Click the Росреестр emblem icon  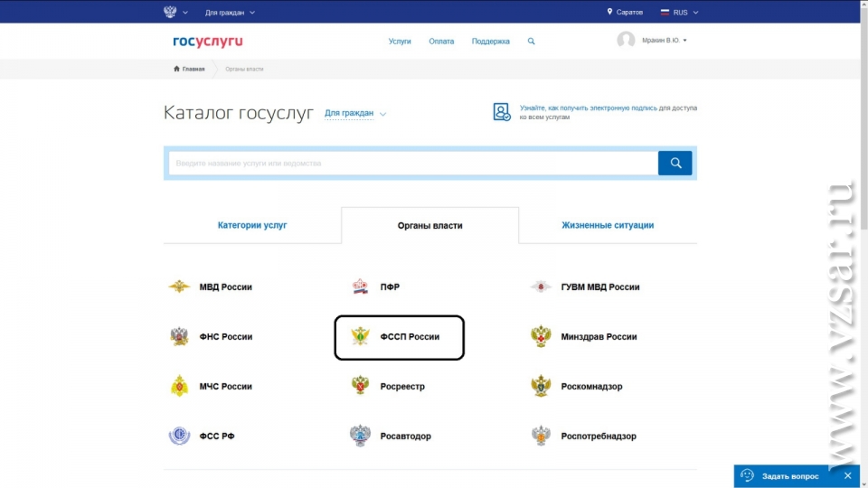(x=361, y=386)
